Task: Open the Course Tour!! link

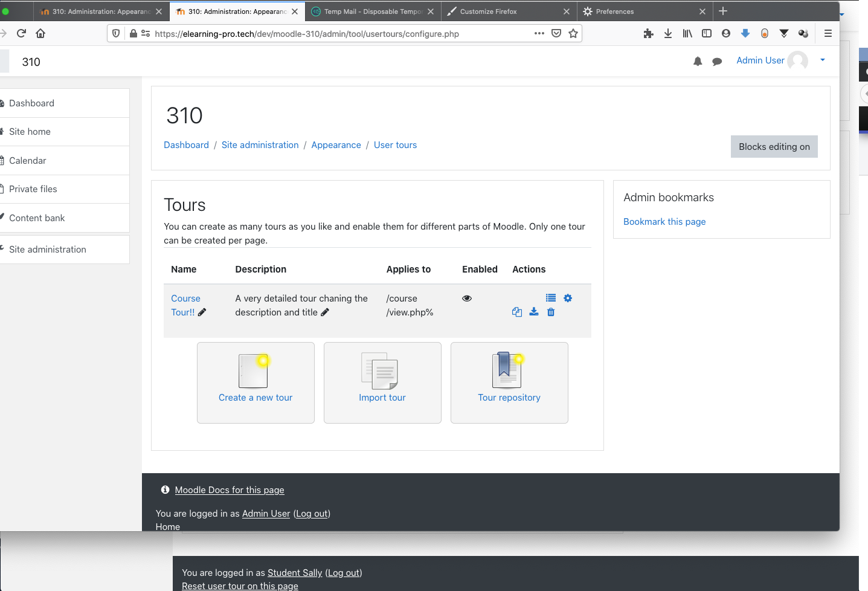Action: (x=184, y=305)
